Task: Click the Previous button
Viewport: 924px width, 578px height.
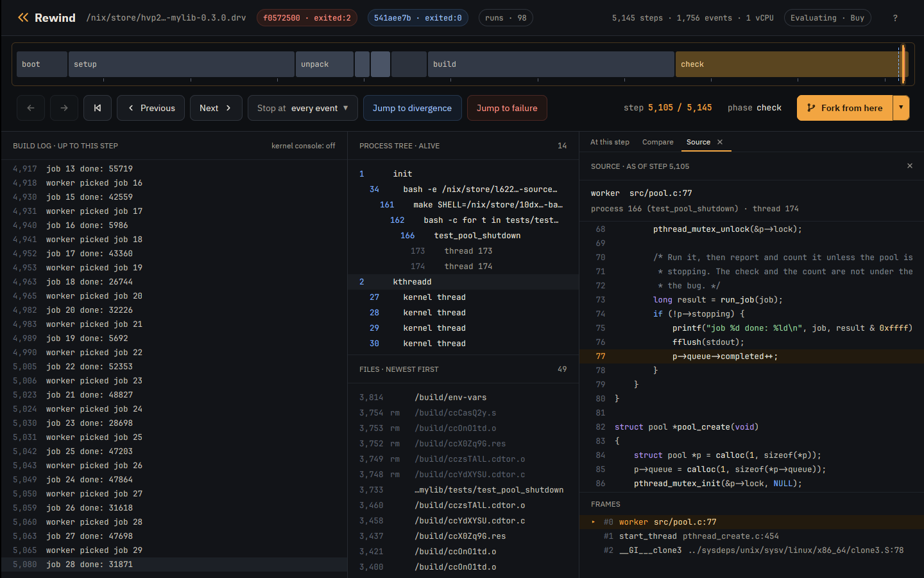Action: tap(151, 108)
